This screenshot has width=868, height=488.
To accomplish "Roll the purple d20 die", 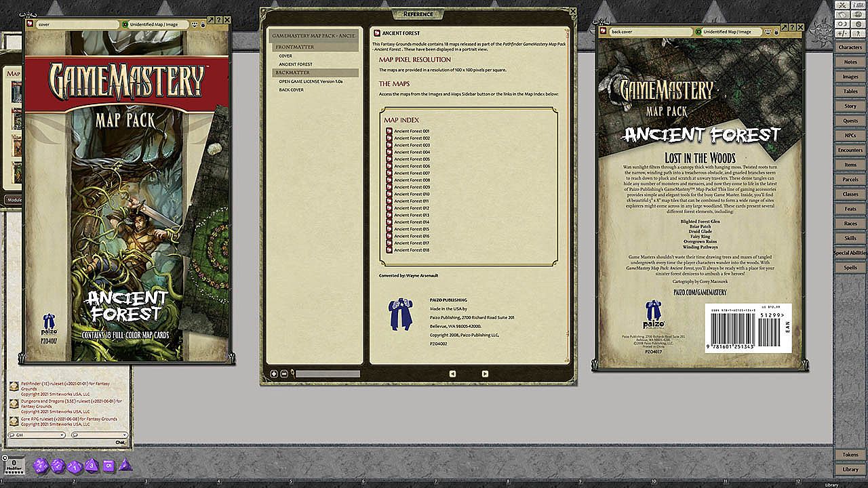I will pos(40,466).
